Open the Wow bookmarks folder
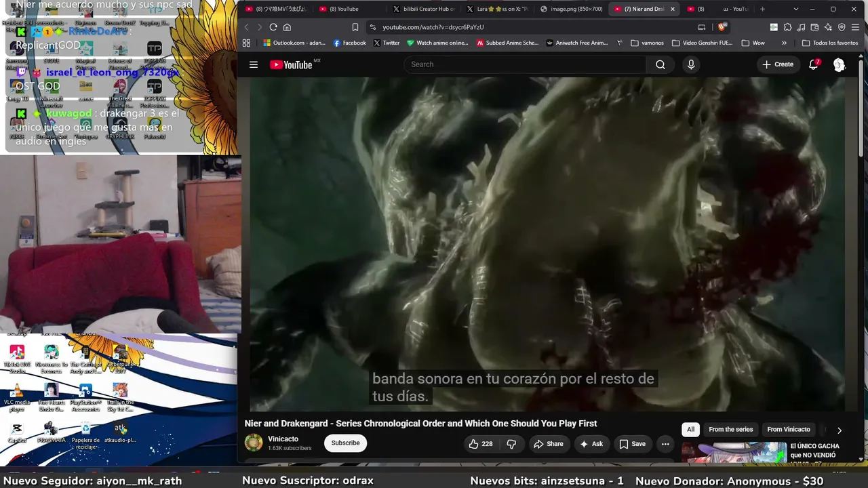Viewport: 868px width, 488px height. click(753, 43)
